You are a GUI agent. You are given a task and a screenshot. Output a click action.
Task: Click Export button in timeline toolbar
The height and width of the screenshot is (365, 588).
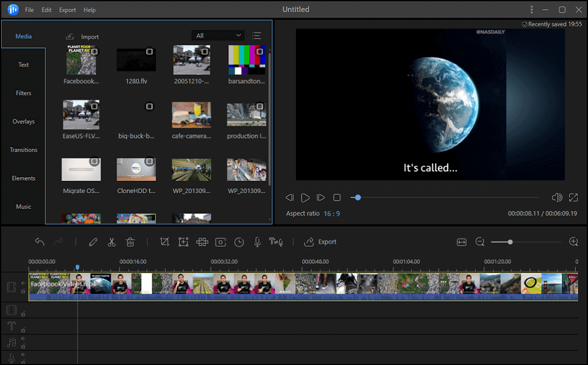(x=320, y=242)
